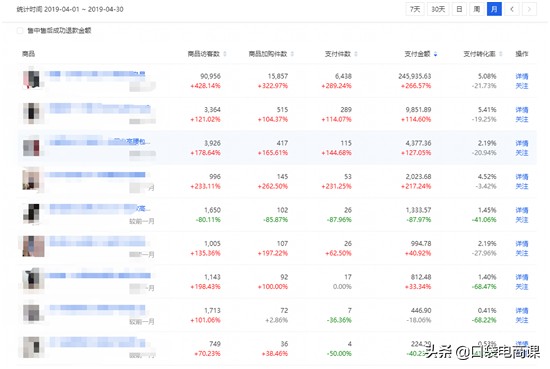The width and height of the screenshot is (550, 369).
Task: Click the 6,438 paid items value
Action: (x=343, y=76)
